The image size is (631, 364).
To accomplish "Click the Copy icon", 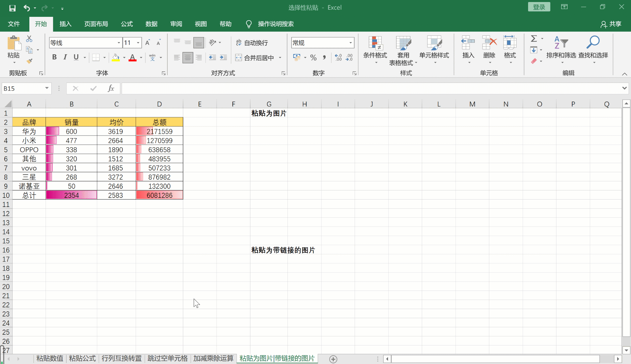I will pyautogui.click(x=29, y=50).
